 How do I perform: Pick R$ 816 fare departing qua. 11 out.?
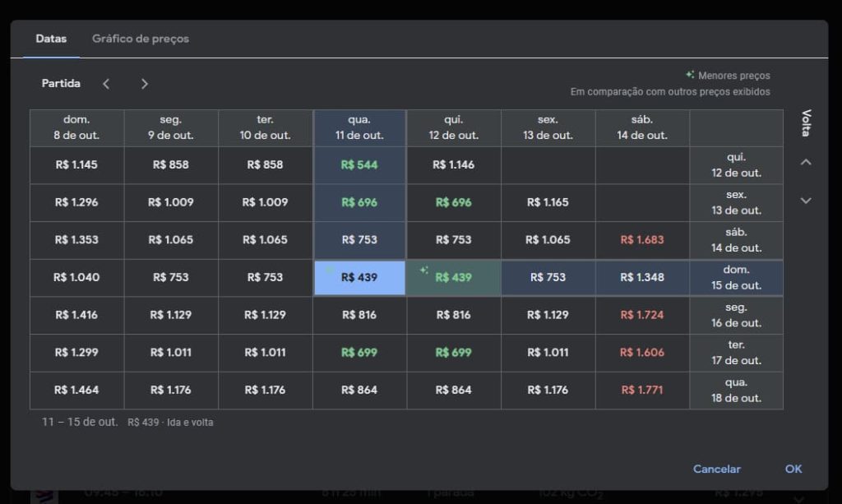[359, 315]
